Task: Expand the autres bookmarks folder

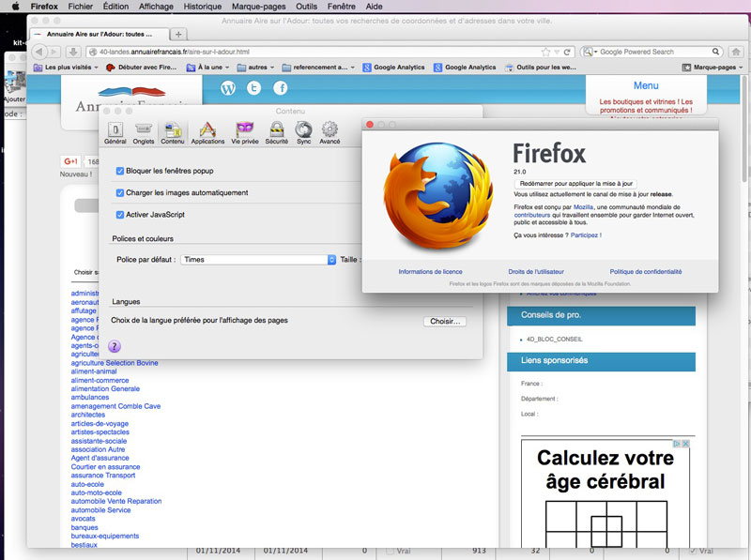Action: 255,68
